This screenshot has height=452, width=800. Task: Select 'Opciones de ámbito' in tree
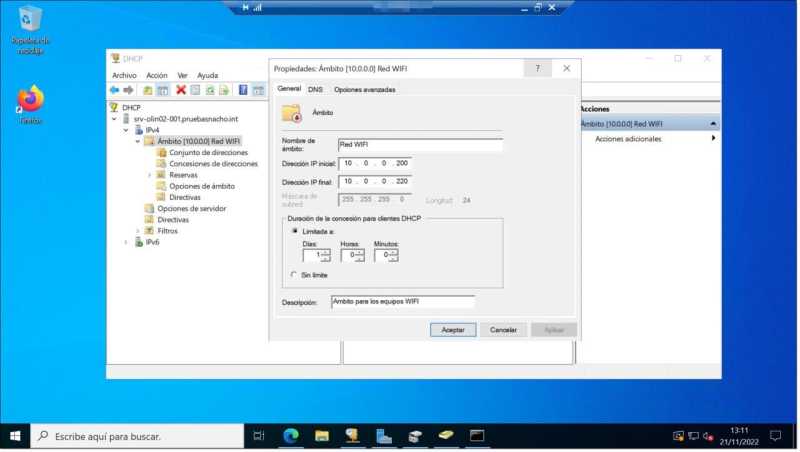[202, 186]
